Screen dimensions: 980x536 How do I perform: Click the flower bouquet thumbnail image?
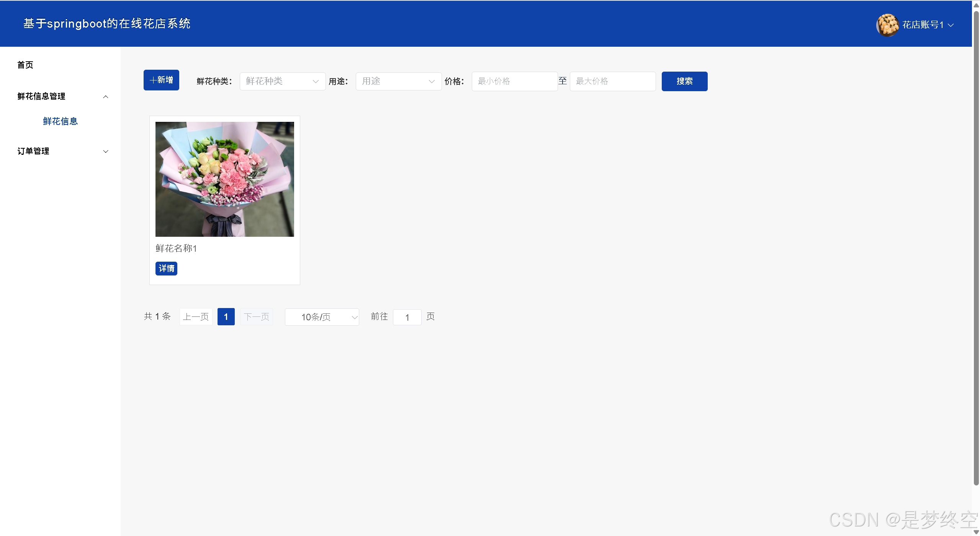(x=224, y=179)
